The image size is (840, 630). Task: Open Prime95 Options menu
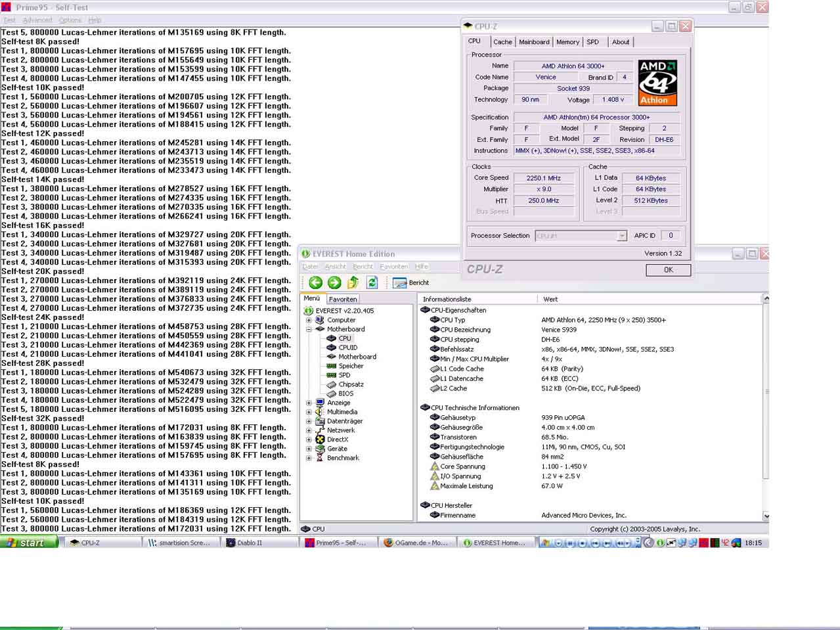tap(70, 20)
